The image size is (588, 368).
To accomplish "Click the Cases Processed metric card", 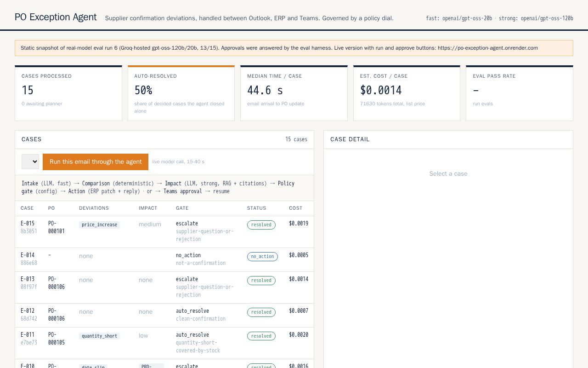I will click(x=68, y=93).
